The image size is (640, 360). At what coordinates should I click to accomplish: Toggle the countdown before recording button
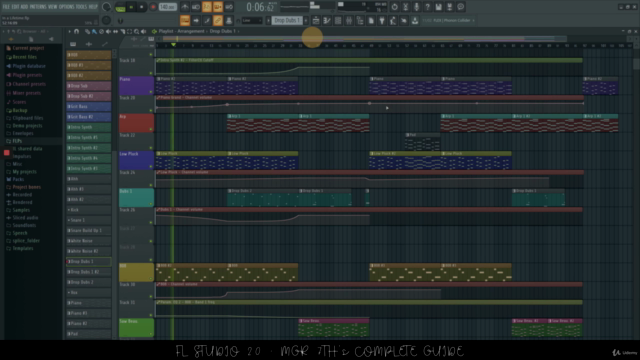click(207, 7)
